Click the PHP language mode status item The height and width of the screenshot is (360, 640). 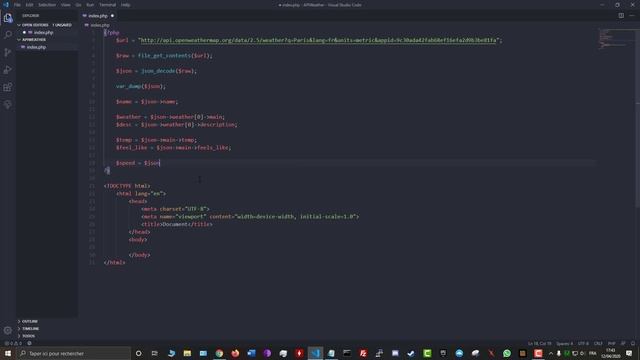611,343
